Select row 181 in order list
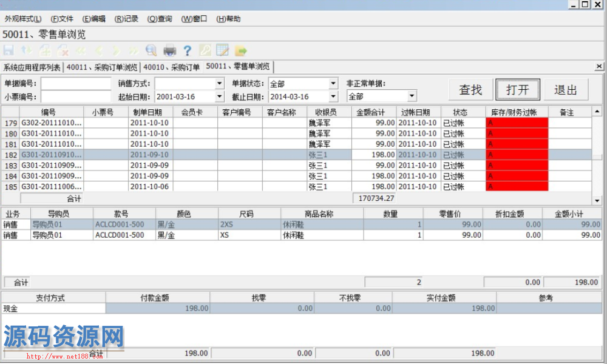This screenshot has width=607, height=364. (x=296, y=144)
